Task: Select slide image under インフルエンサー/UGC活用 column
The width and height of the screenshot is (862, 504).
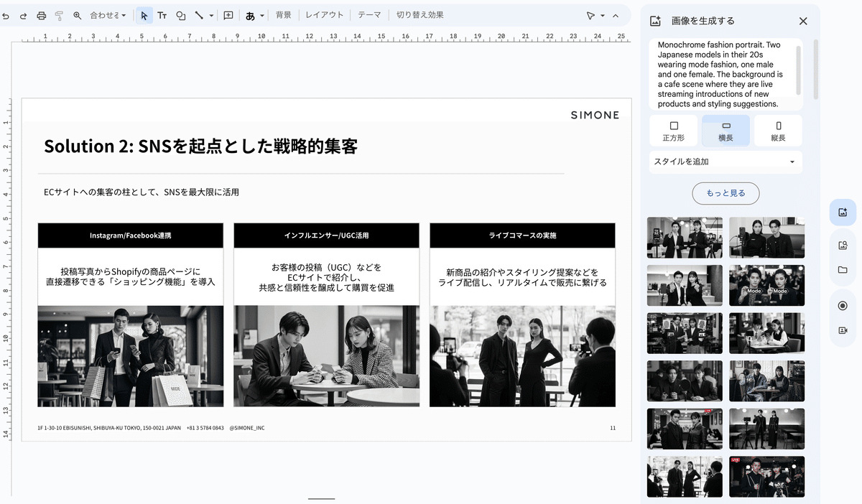Action: 326,356
